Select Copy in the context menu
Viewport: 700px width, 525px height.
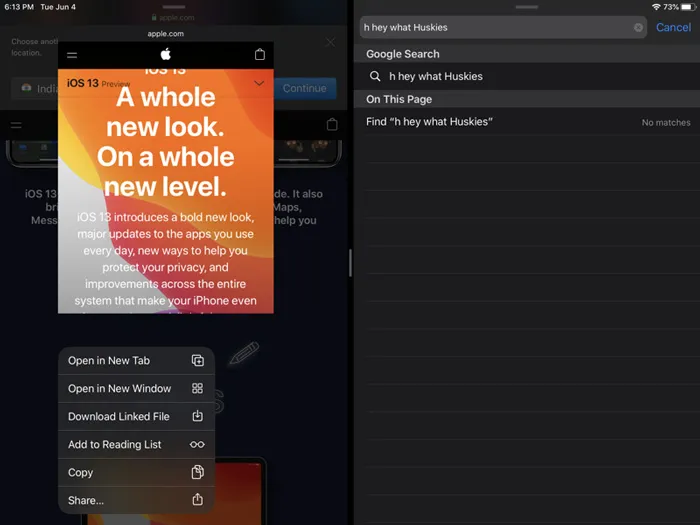click(x=81, y=473)
